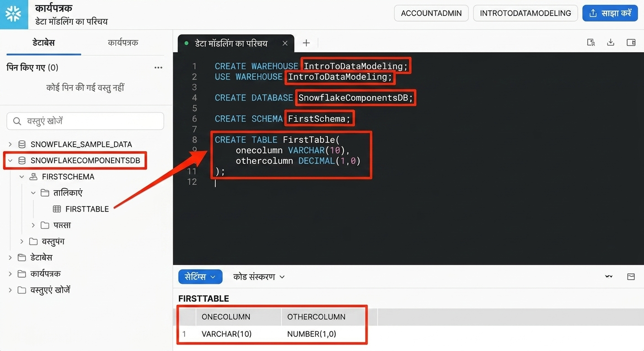
Task: Open the pinned items three-dot menu
Action: pyautogui.click(x=158, y=68)
